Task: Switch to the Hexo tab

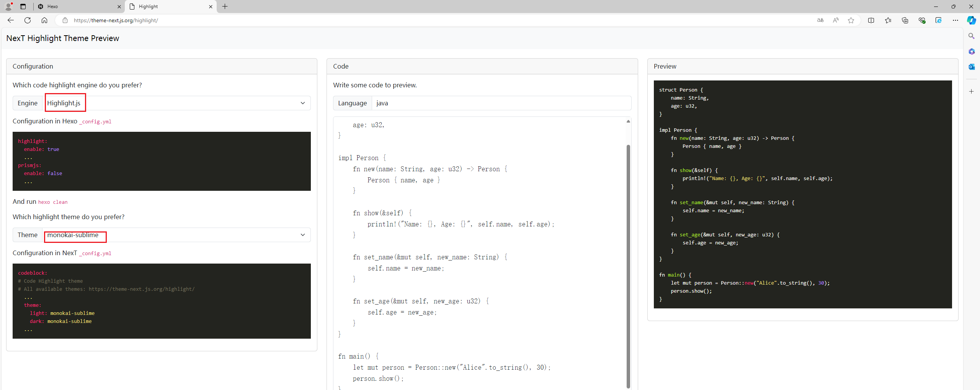Action: [x=79, y=7]
